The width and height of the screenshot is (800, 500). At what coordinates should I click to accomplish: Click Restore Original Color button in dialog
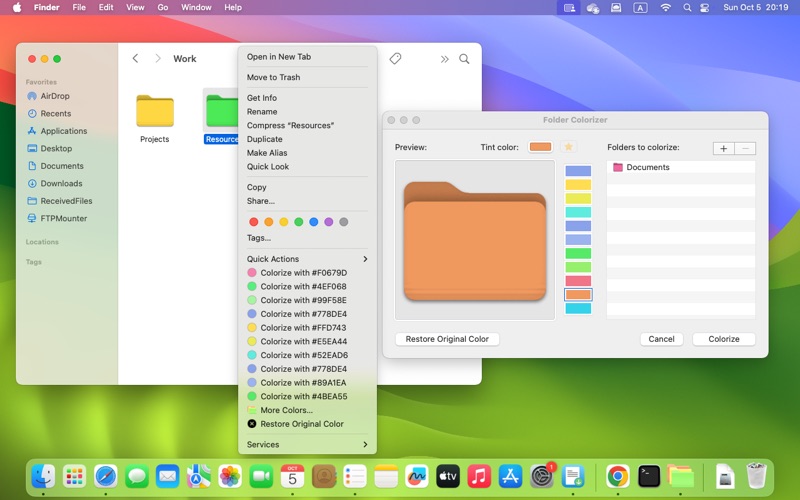pos(447,339)
